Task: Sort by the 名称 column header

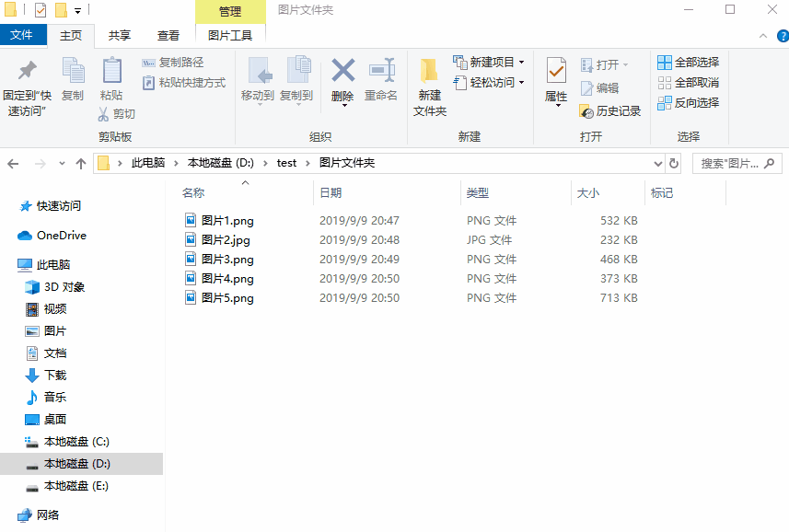Action: click(193, 193)
